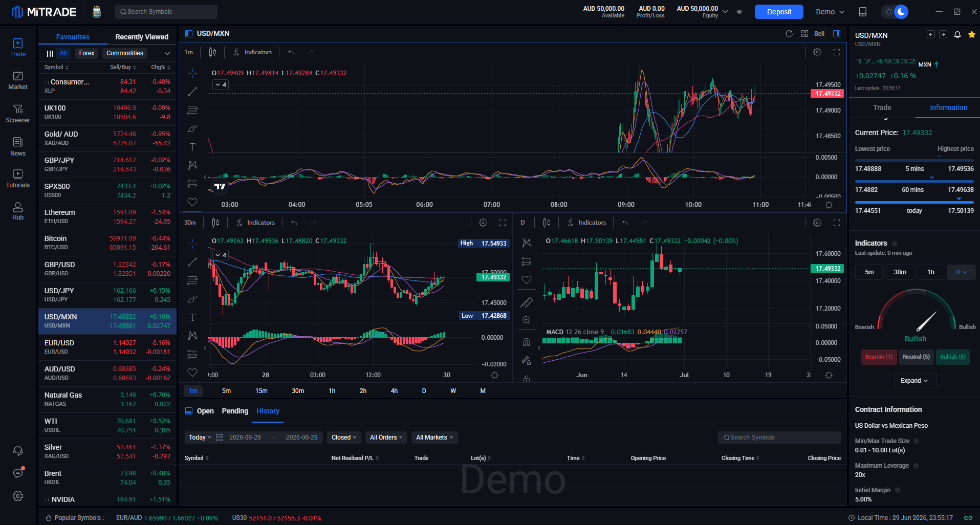The image size is (980, 525).
Task: Open Indicators in the 30m chart toolbar
Action: pos(255,223)
